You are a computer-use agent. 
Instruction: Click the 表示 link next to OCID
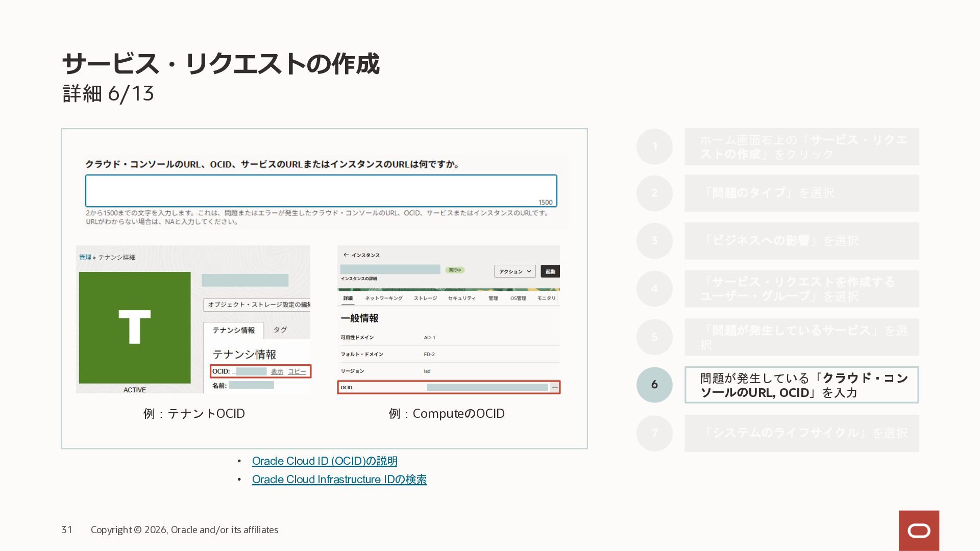tap(277, 371)
